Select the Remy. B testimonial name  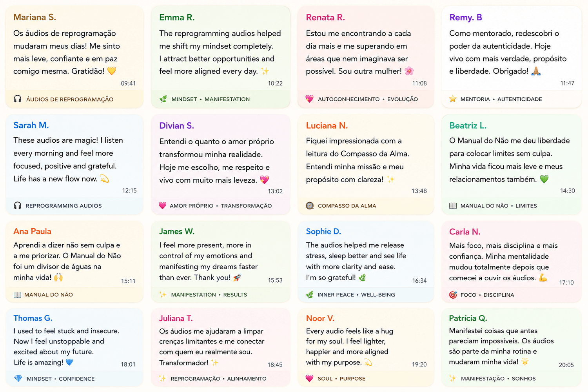(x=466, y=17)
